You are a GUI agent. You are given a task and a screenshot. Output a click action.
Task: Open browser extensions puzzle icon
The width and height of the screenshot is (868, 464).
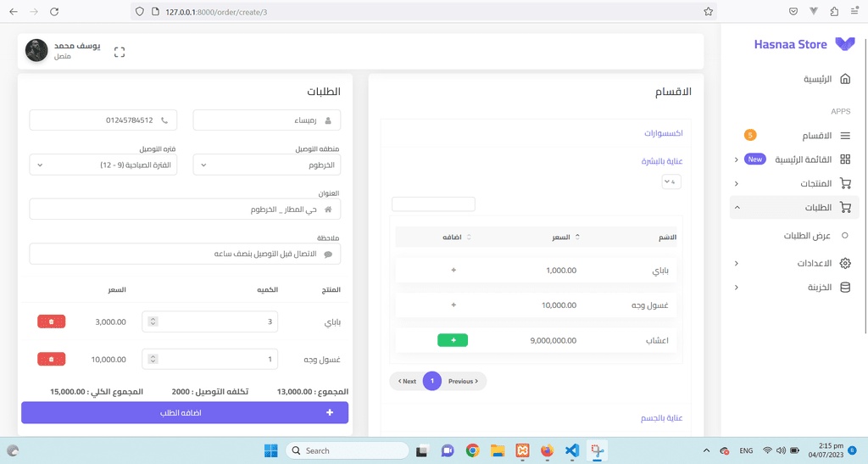click(x=834, y=12)
